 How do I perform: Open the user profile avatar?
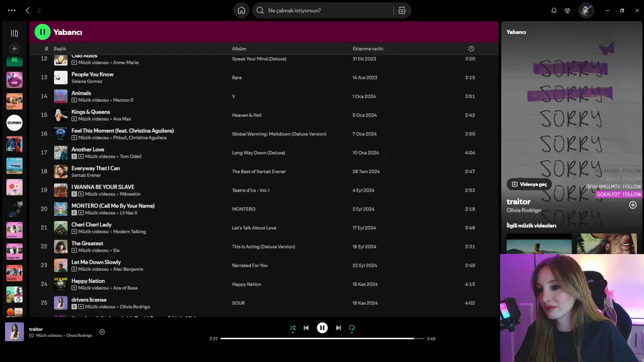(x=586, y=10)
